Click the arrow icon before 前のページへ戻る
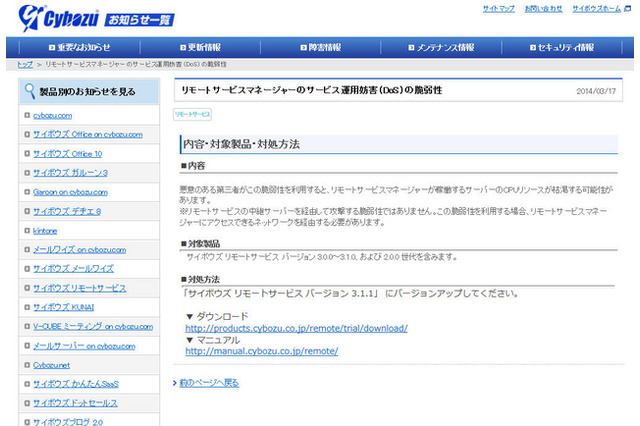 176,382
